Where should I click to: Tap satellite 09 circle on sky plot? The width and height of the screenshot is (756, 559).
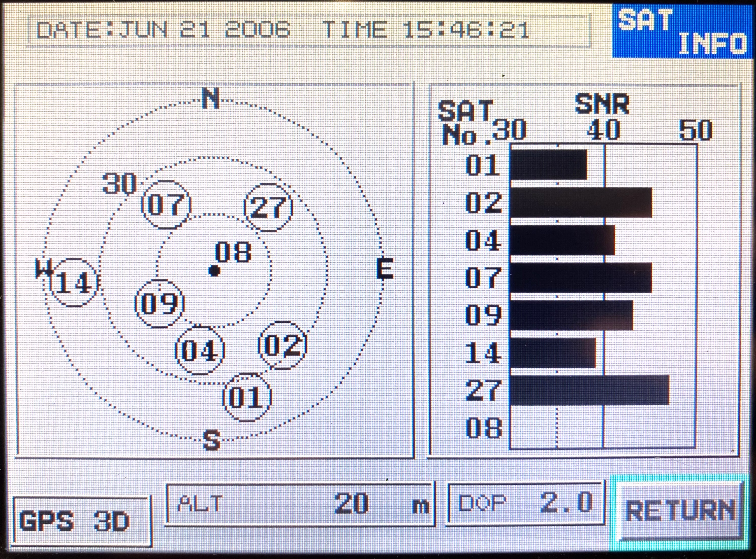159,303
